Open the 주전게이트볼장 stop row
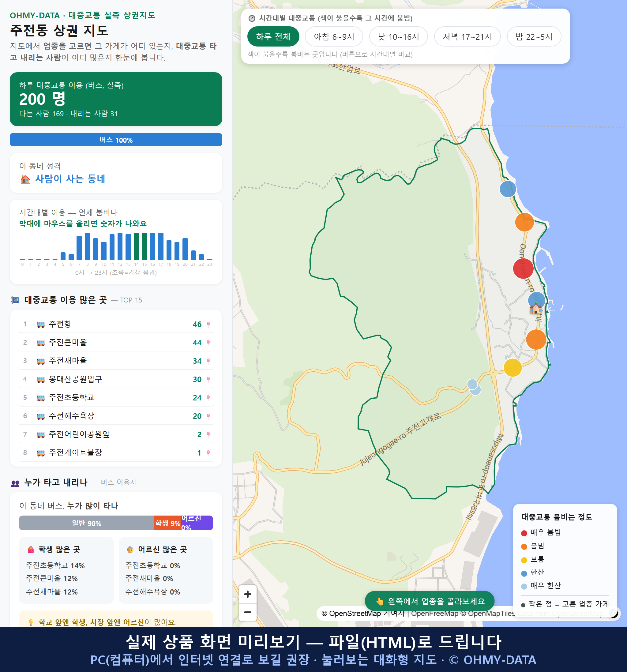Screen dimensions: 627x672 pos(116,452)
